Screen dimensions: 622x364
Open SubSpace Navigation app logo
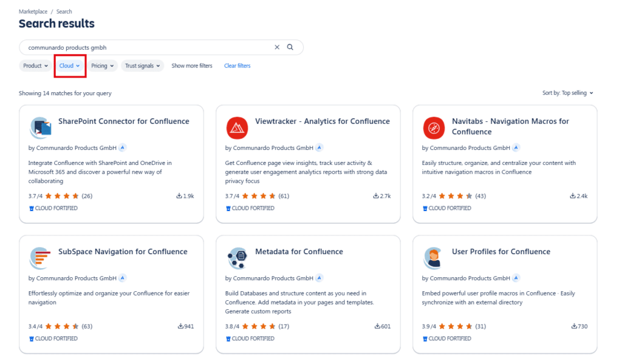[x=41, y=258]
